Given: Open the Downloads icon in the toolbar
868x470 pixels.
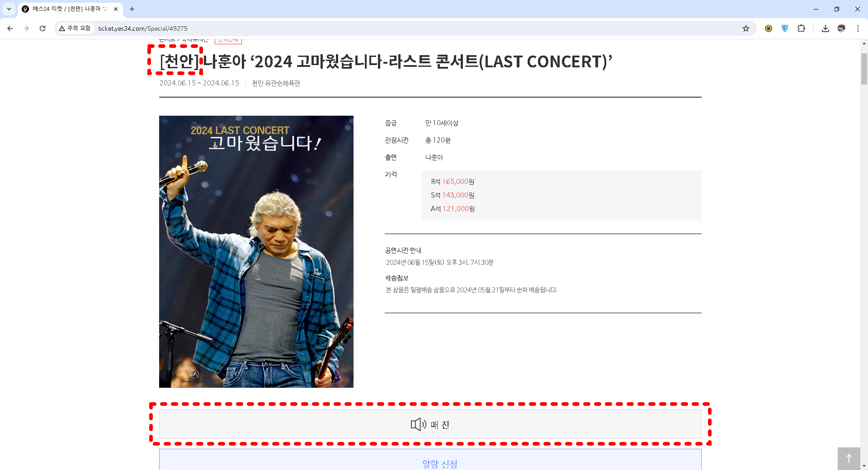Looking at the screenshot, I should [825, 28].
